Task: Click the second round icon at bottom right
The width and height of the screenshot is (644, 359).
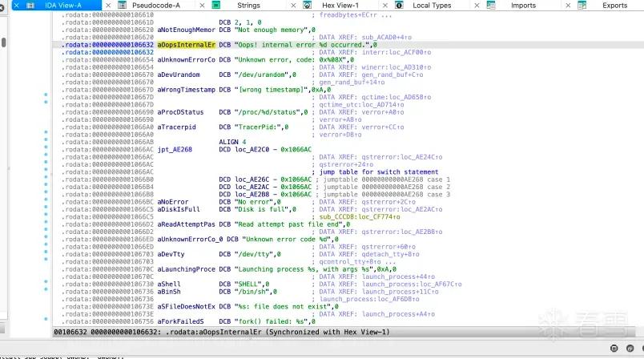Action: click(630, 349)
